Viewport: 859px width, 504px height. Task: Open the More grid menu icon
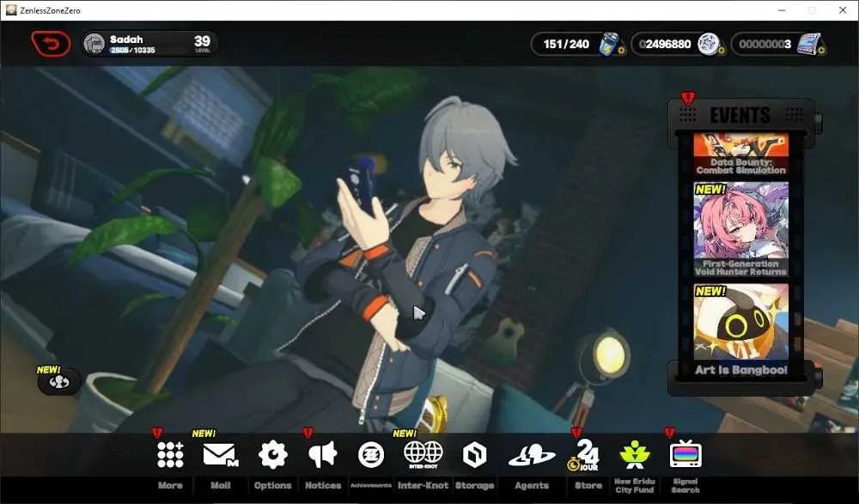(170, 455)
